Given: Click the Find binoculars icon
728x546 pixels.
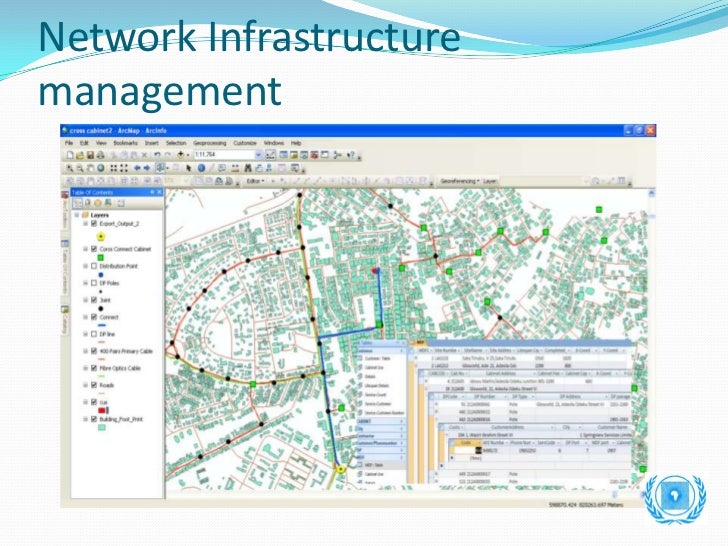Looking at the screenshot, I should point(248,168).
